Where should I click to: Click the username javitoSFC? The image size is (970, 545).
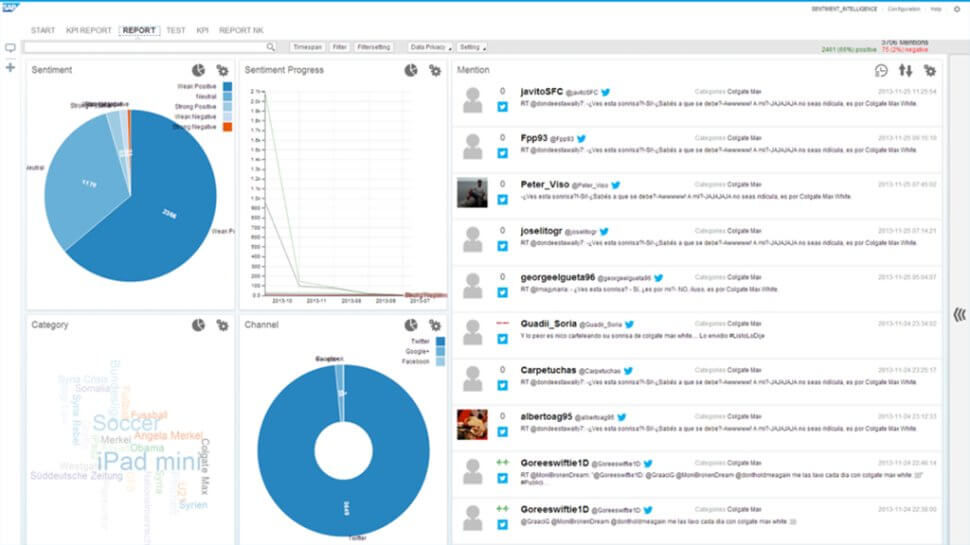point(541,92)
